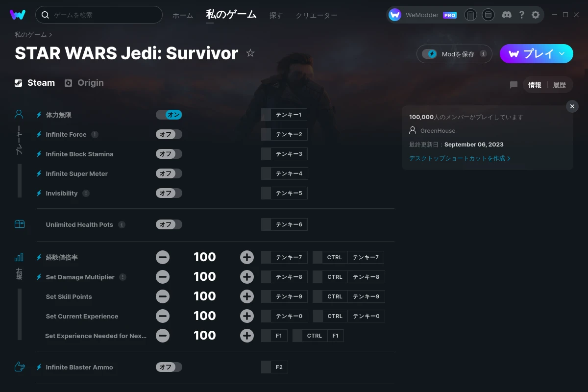Select the player category icon
This screenshot has height=392, width=588.
coord(19,115)
